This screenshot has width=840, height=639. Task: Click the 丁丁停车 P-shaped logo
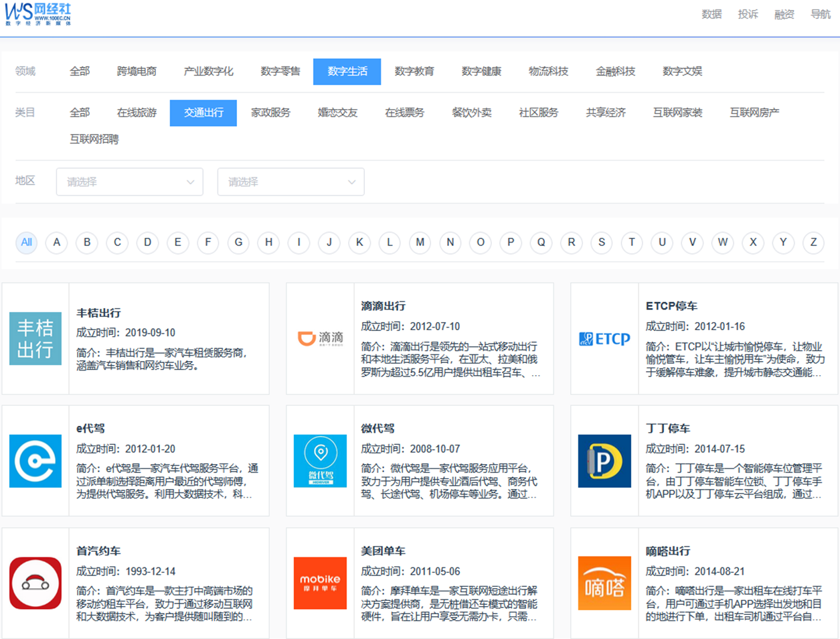604,460
